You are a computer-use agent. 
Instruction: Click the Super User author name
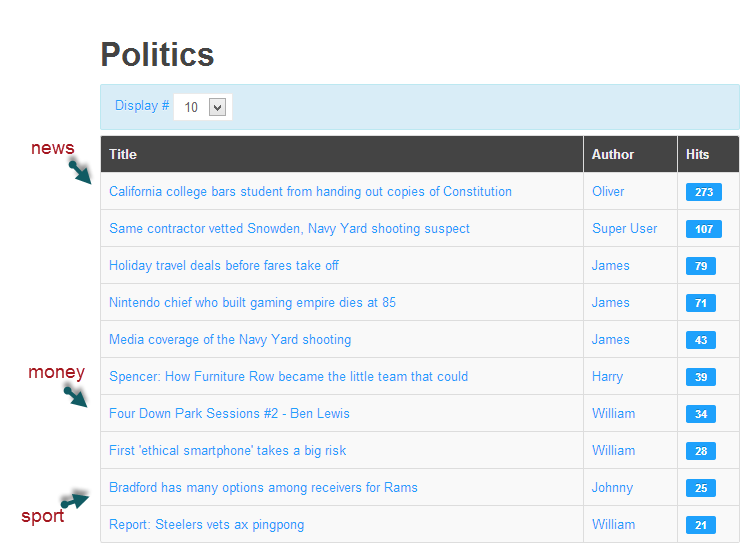coord(624,229)
